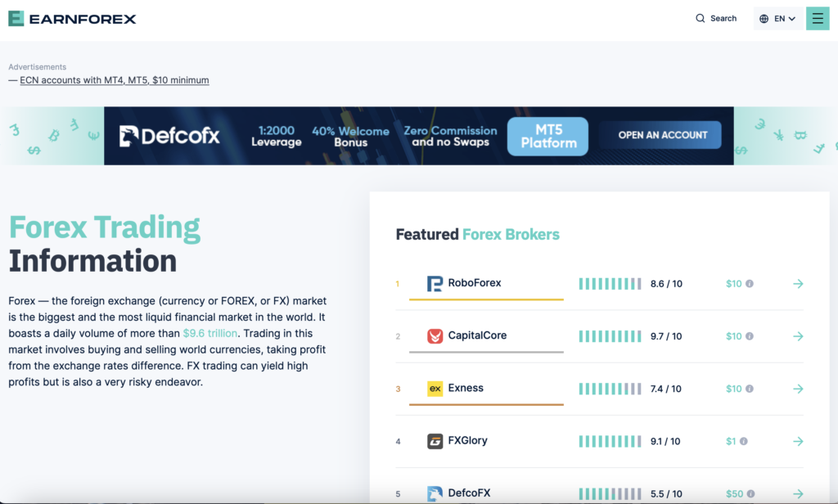Image resolution: width=838 pixels, height=504 pixels.
Task: Click the Defcofx banner logo
Action: 169,136
